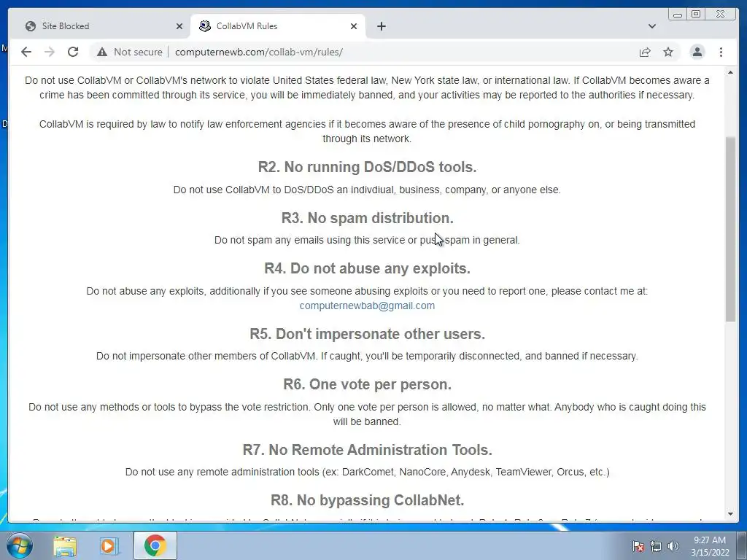This screenshot has width=747, height=560.
Task: Bookmark this page with star icon
Action: point(668,52)
